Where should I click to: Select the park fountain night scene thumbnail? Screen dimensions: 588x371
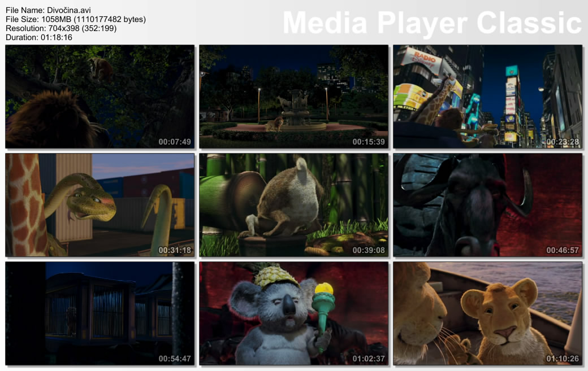[293, 97]
